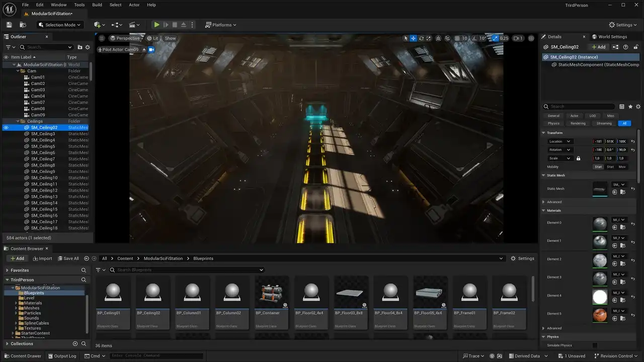Toggle visibility eye for SM_Ceiling02
Screen dimensions: 644x362
6,128
